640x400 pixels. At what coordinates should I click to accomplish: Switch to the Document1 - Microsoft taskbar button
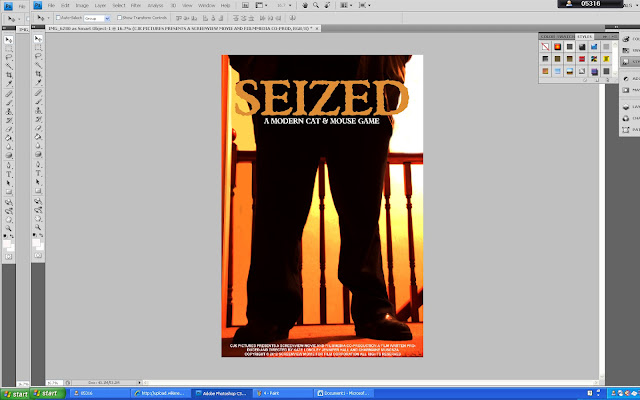tap(343, 393)
